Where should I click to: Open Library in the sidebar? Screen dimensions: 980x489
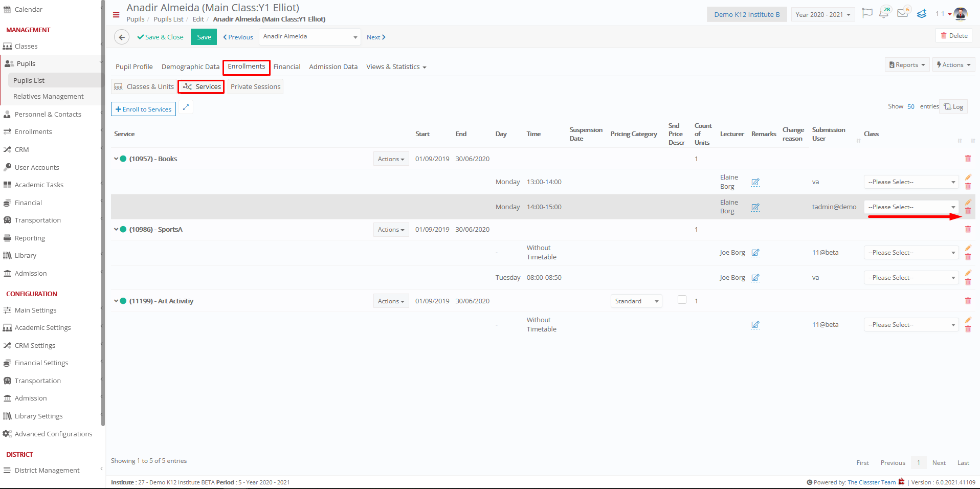pos(25,256)
